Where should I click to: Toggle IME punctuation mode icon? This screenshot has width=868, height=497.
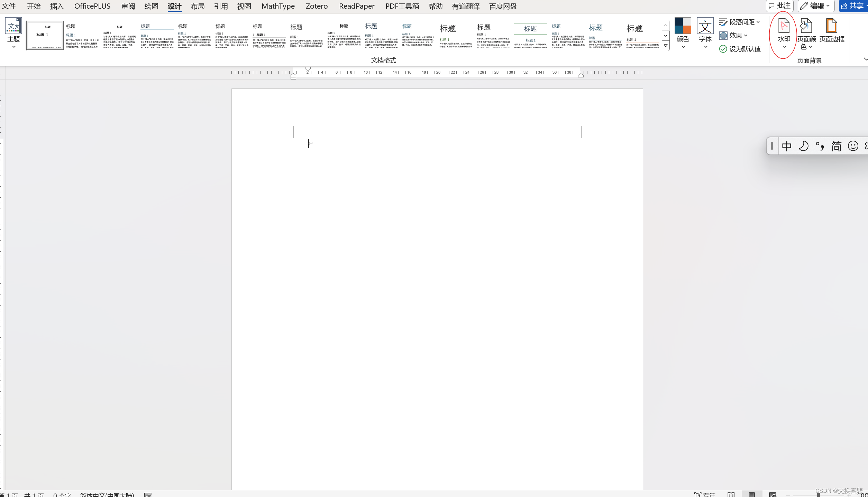tap(820, 146)
